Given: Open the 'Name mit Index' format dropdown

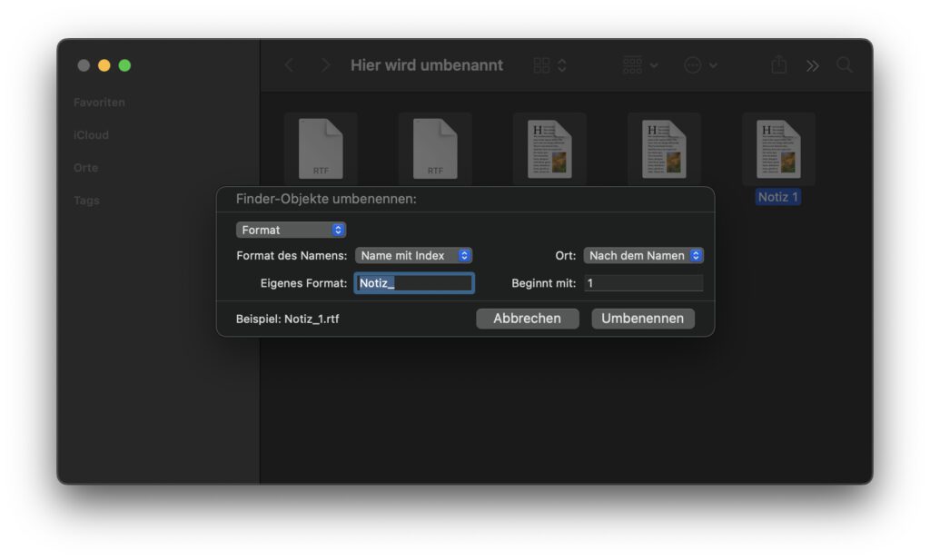Looking at the screenshot, I should pos(413,256).
